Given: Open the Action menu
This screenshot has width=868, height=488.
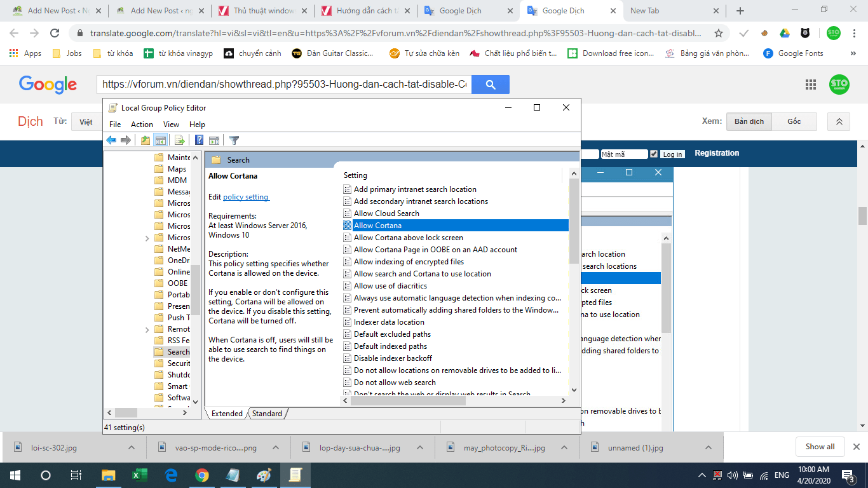Looking at the screenshot, I should coord(142,125).
